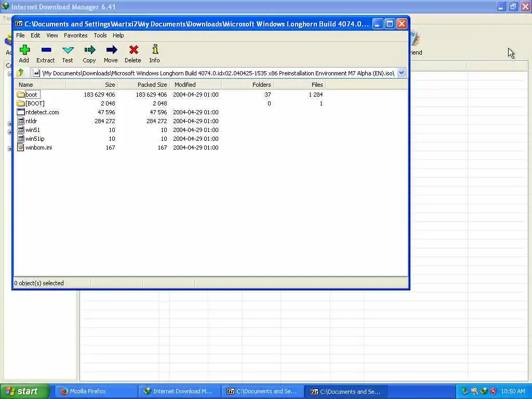Select the ntdetect.com file name

pyautogui.click(x=42, y=112)
